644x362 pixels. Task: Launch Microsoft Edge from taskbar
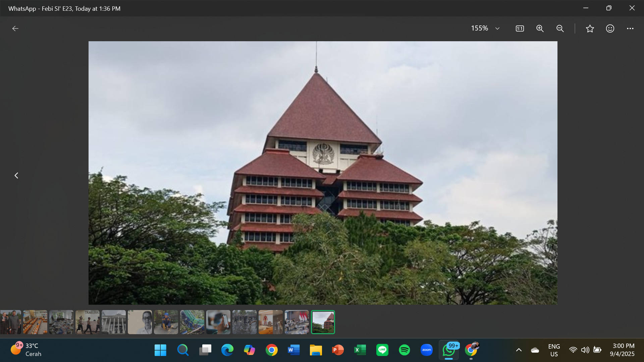227,350
